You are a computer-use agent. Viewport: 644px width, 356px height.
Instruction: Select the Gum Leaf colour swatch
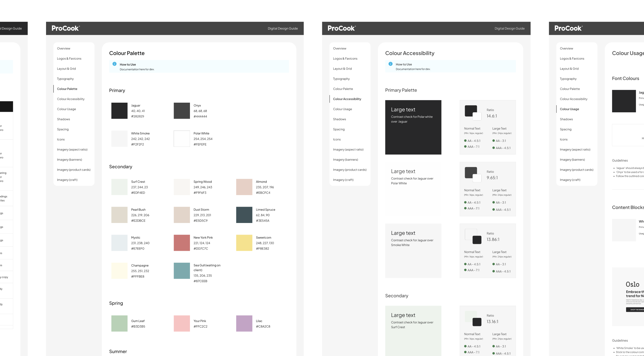(119, 323)
